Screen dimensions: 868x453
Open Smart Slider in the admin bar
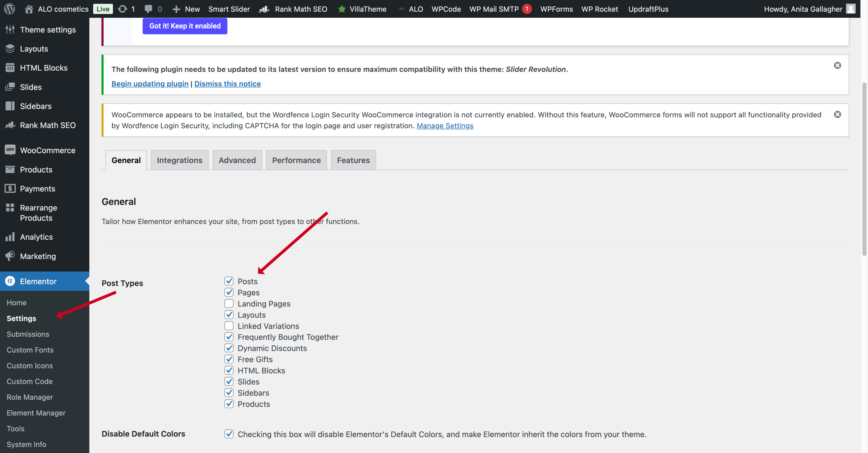tap(229, 9)
